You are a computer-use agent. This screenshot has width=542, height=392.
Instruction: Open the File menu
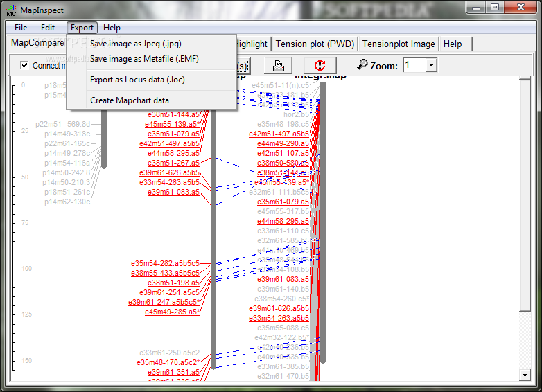click(x=21, y=28)
